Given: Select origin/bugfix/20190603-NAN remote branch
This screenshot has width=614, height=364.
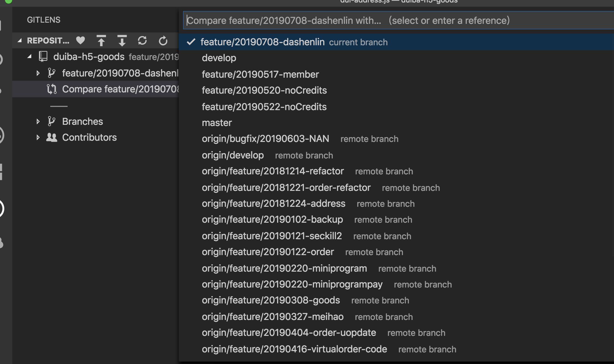Looking at the screenshot, I should tap(265, 139).
